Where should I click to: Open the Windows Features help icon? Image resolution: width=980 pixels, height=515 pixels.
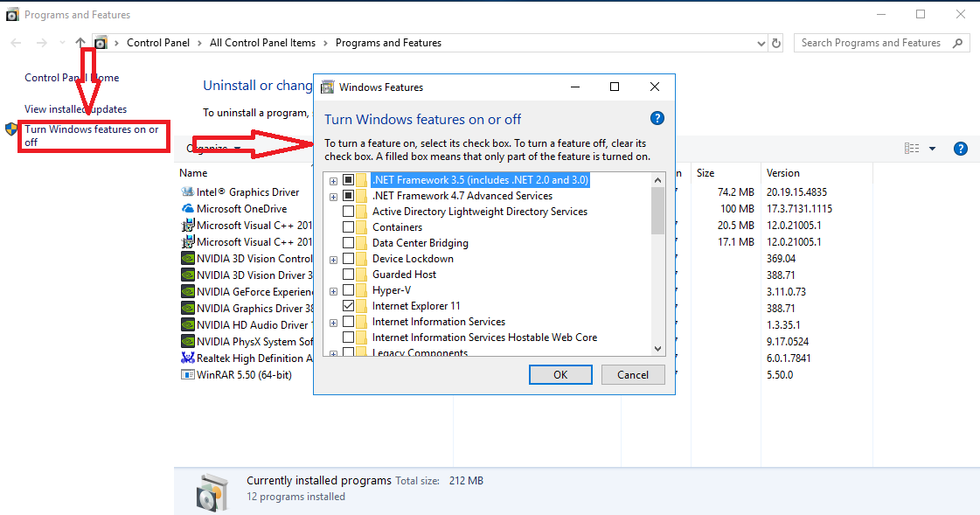click(x=657, y=118)
